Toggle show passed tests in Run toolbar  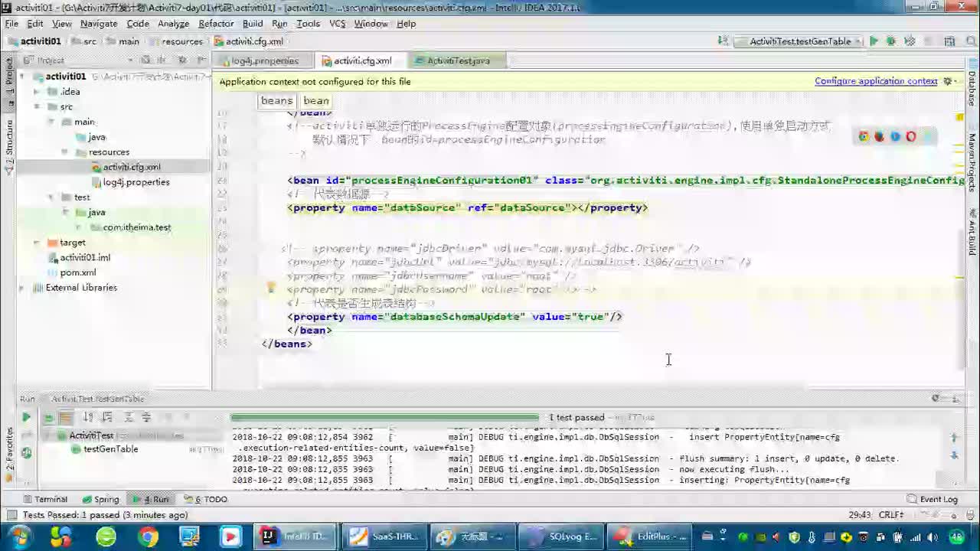point(47,417)
